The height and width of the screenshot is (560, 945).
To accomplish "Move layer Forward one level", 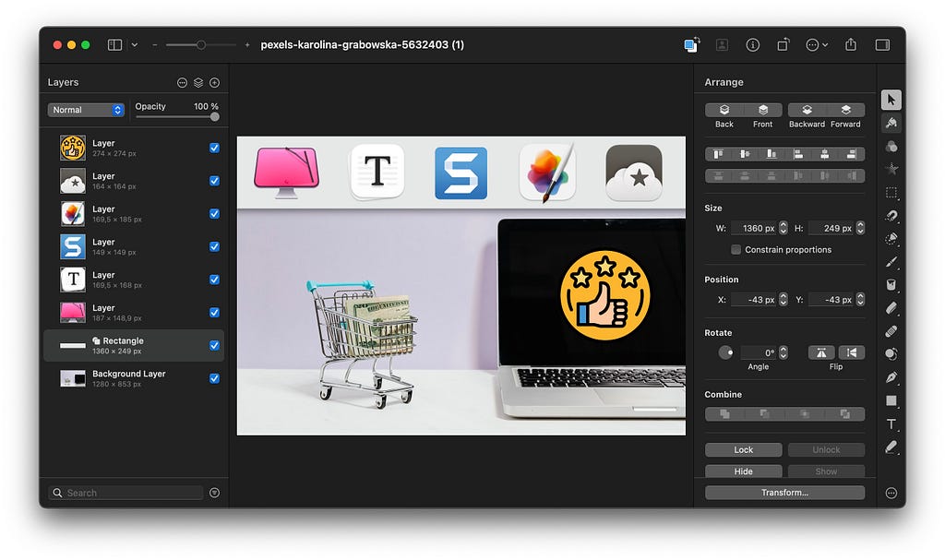I will tap(845, 111).
